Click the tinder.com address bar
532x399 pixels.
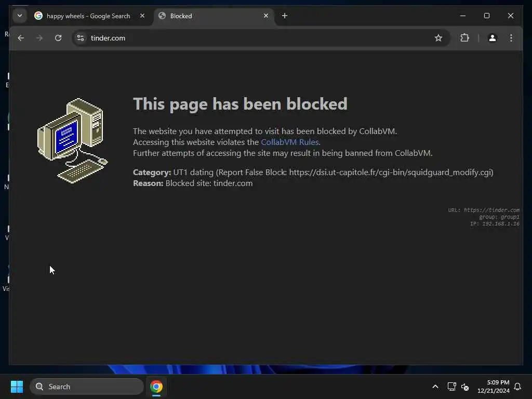pyautogui.click(x=260, y=38)
